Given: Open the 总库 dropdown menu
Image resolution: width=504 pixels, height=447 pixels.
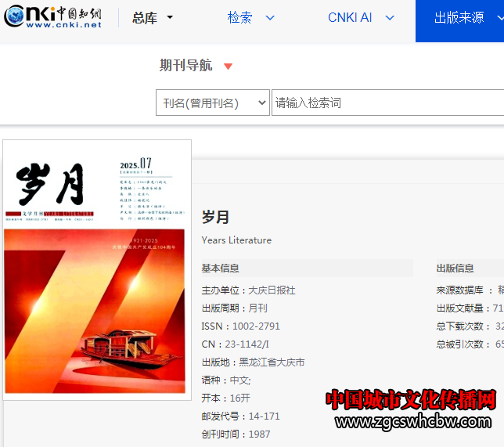Looking at the screenshot, I should point(153,17).
